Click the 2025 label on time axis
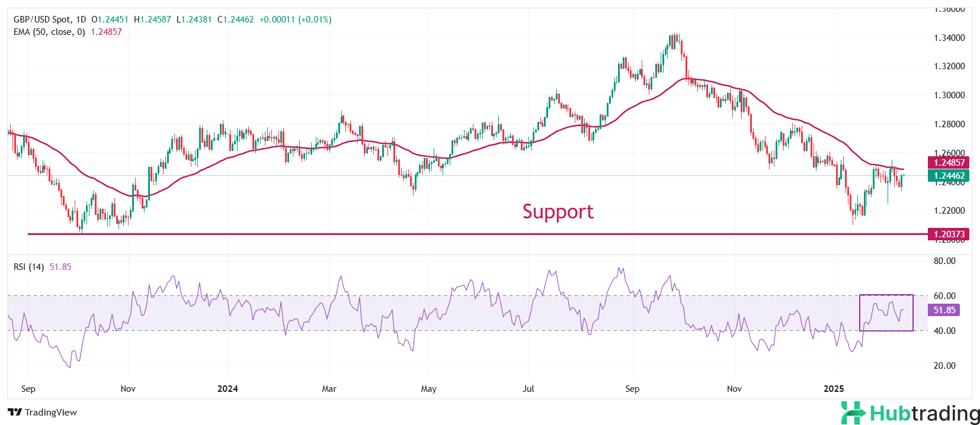Screen dimensions: 980x425 [x=834, y=389]
